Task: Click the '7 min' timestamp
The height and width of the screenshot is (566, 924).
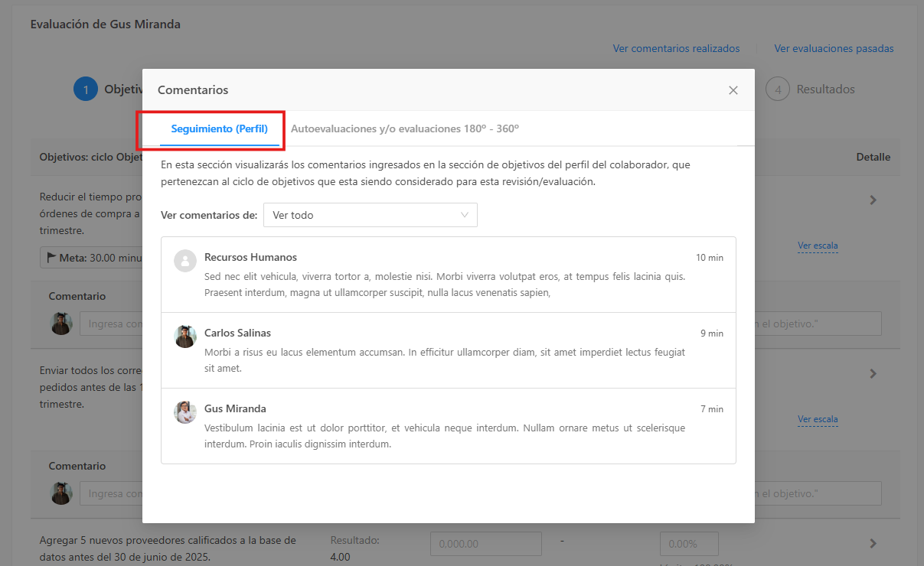Action: pos(712,409)
